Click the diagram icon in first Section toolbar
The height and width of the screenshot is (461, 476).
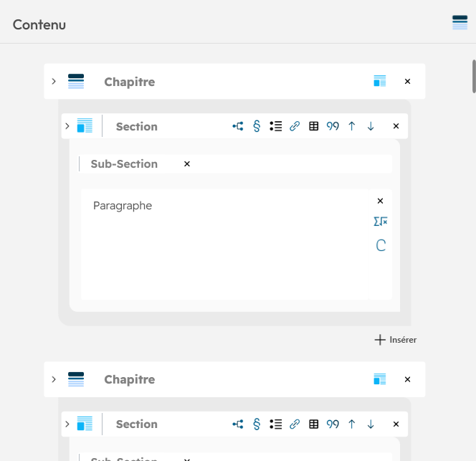[238, 126]
